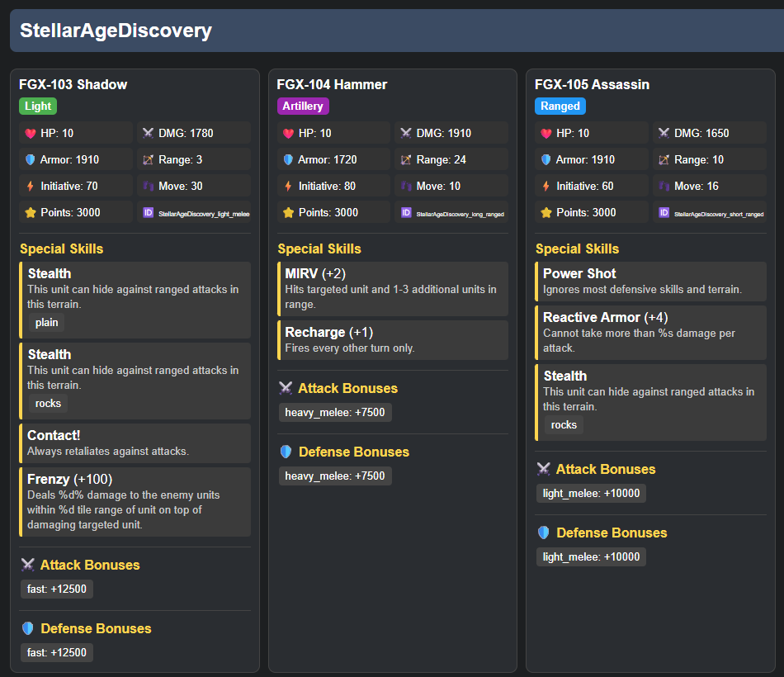The height and width of the screenshot is (677, 784).
Task: Click the crossed swords DMG icon on FGX-103 Shadow
Action: (x=148, y=133)
